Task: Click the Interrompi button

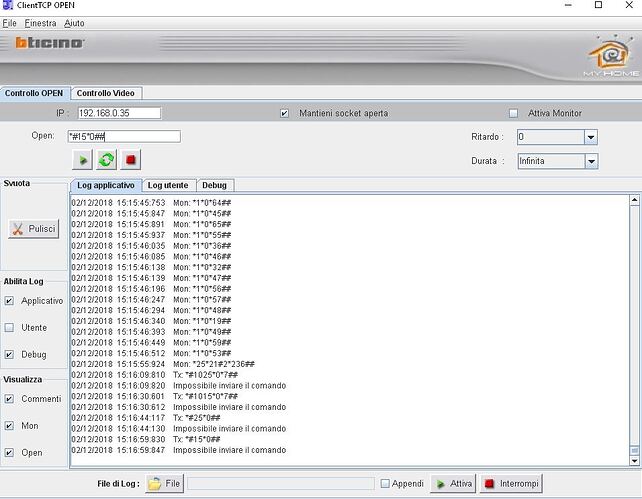Action: point(511,484)
